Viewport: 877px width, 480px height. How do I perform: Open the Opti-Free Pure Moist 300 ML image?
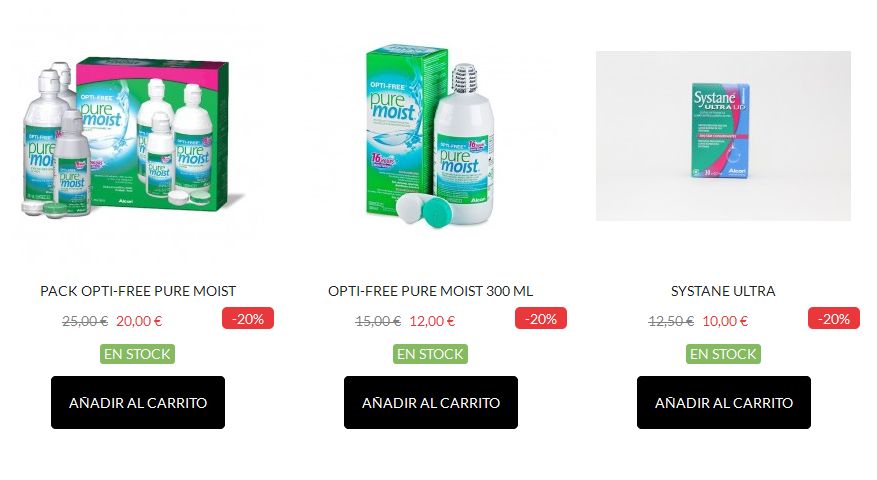point(431,136)
